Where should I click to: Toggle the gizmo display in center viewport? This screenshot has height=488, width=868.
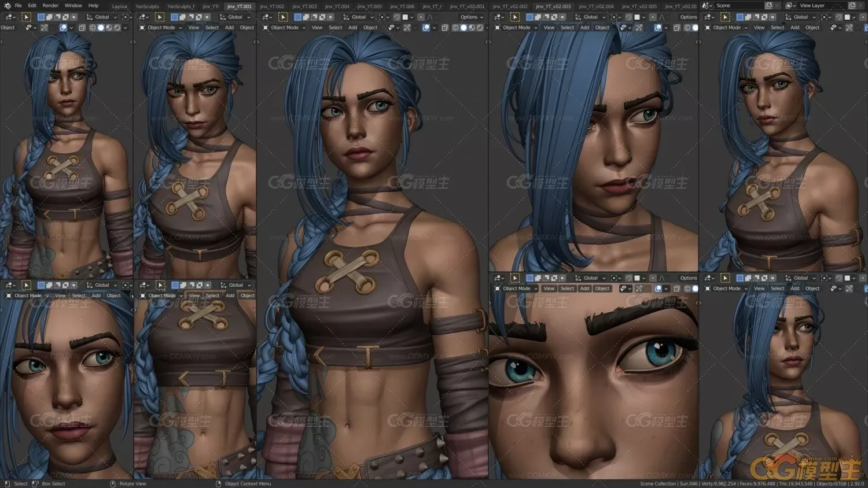coord(407,28)
